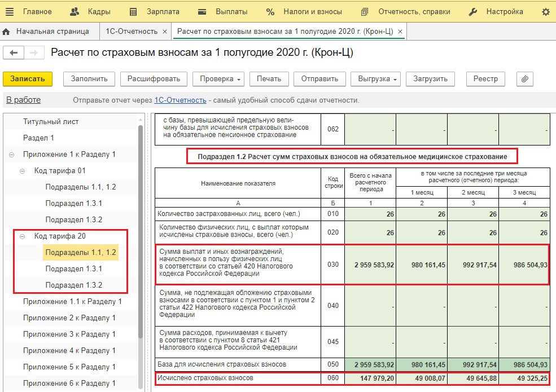Viewport: 556px width, 392px height.
Task: Click the Выплаты card icon
Action: click(x=202, y=12)
